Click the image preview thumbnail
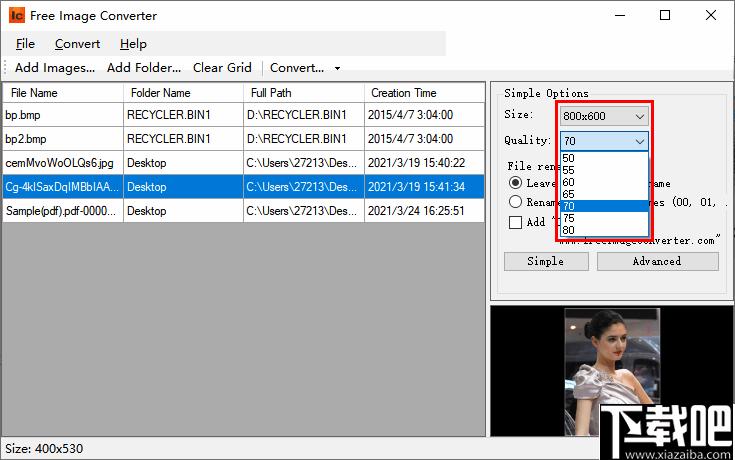The image size is (735, 460). 611,371
